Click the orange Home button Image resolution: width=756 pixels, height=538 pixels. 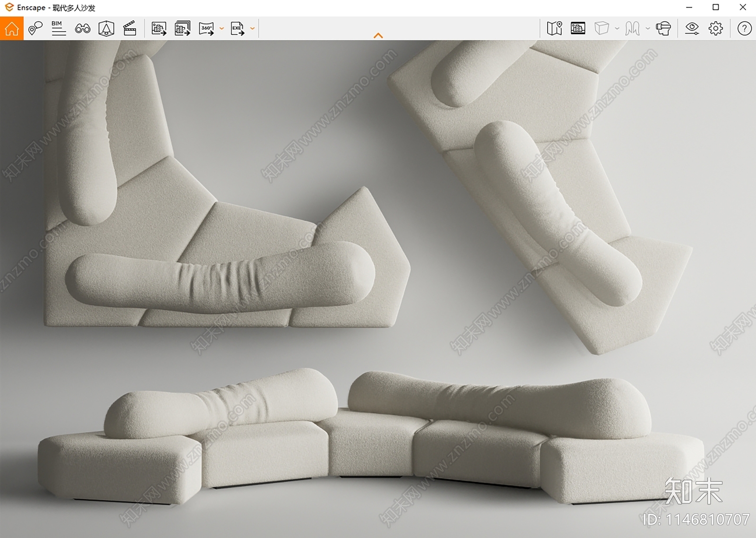(x=12, y=28)
